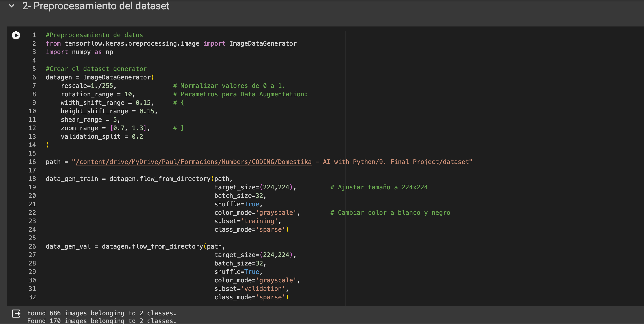Click the 'data_gen_val' variable name
Screen dimensions: 644x324
tap(68, 246)
